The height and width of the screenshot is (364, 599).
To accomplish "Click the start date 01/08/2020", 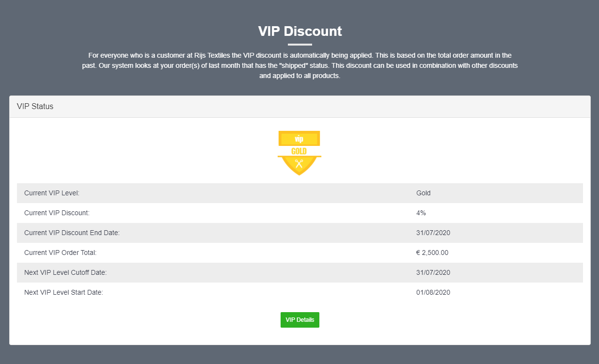I will (x=433, y=292).
